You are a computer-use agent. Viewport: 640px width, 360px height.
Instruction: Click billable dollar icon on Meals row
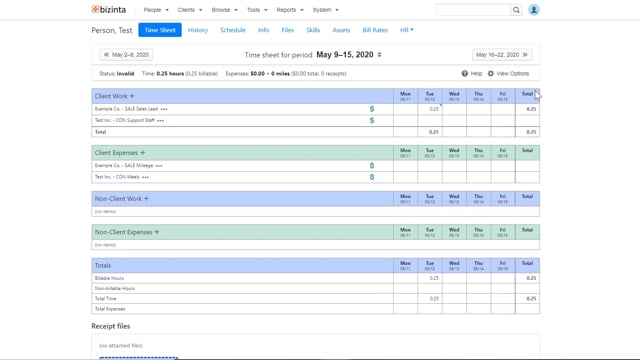coord(372,177)
